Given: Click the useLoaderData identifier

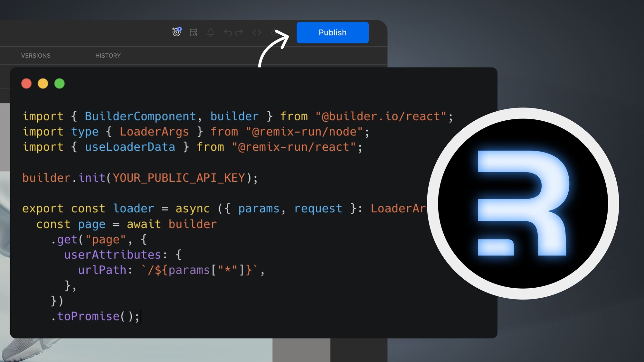Looking at the screenshot, I should 130,147.
